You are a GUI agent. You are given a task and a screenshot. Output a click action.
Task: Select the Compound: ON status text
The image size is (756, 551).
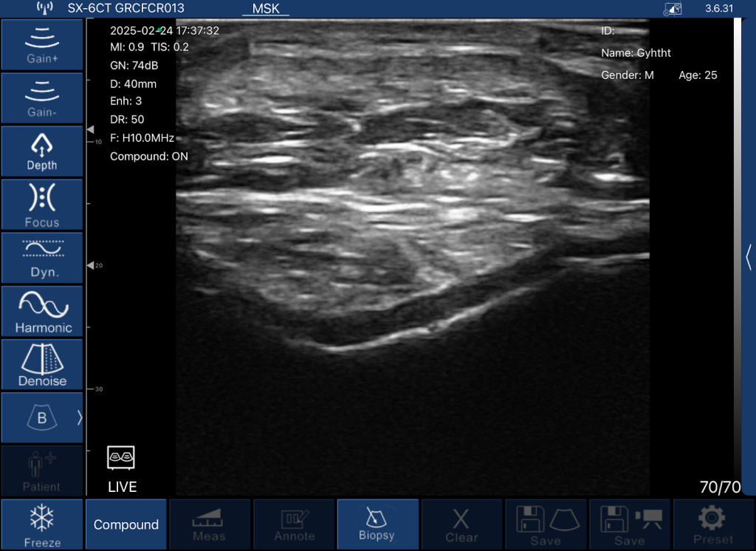[x=149, y=157]
